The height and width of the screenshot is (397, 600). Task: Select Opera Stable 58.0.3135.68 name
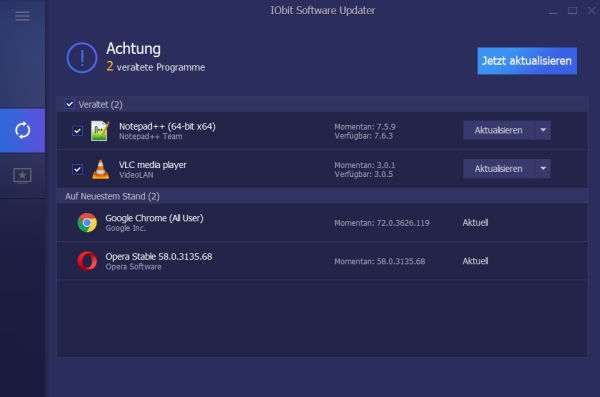tap(159, 256)
